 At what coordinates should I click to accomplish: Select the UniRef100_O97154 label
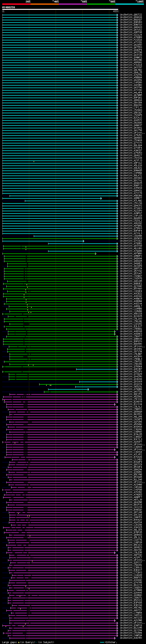[131, 352]
